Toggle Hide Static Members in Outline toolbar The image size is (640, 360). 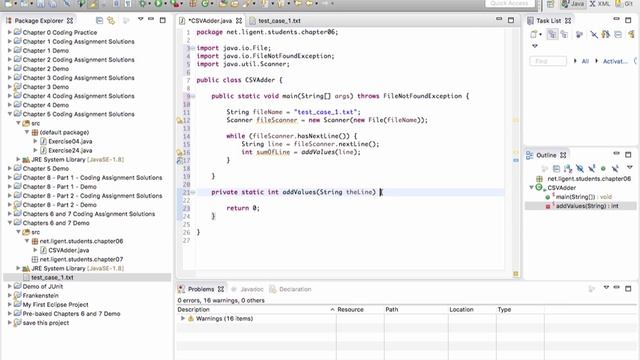(591, 168)
